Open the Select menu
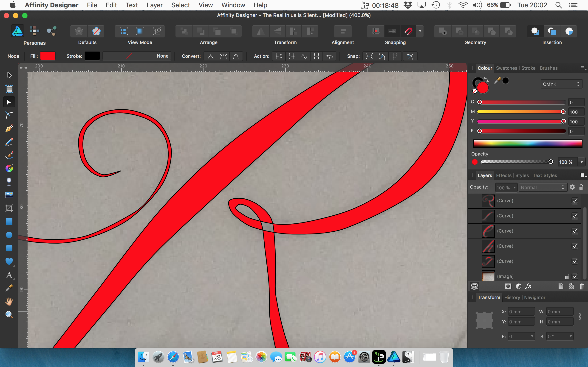This screenshot has height=367, width=588. (x=180, y=5)
